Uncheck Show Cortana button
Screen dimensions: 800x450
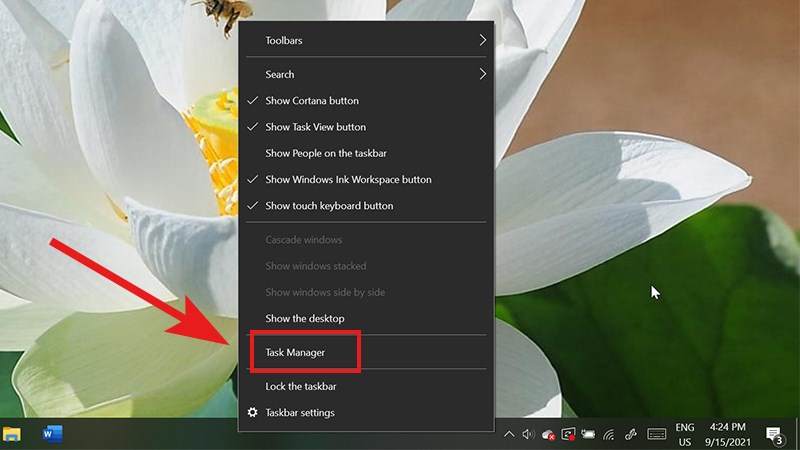(366, 101)
